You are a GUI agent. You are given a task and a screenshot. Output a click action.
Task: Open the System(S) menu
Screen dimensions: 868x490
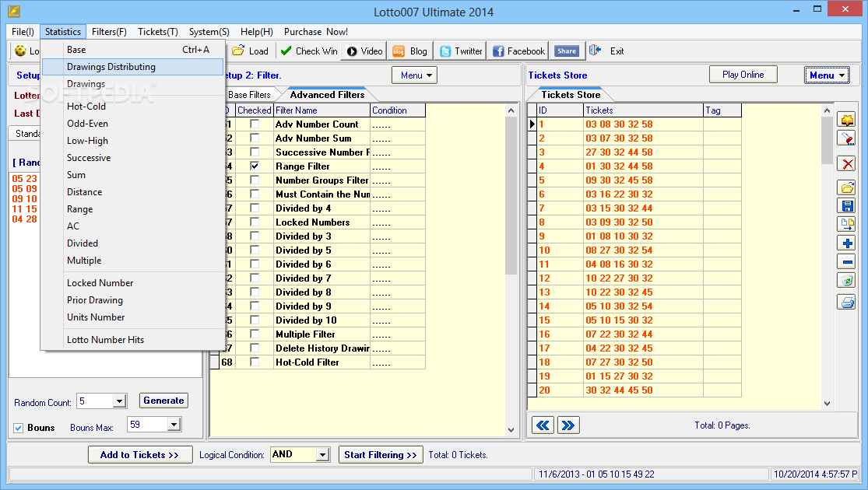click(x=209, y=32)
